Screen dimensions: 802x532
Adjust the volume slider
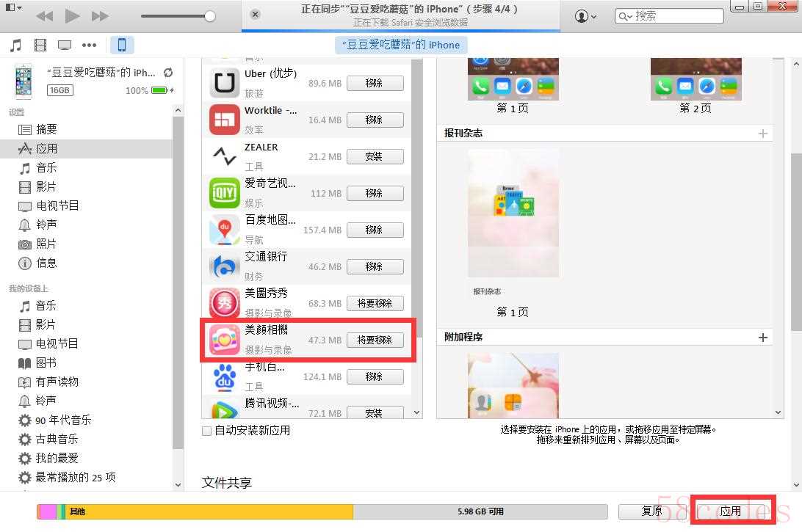(x=210, y=16)
